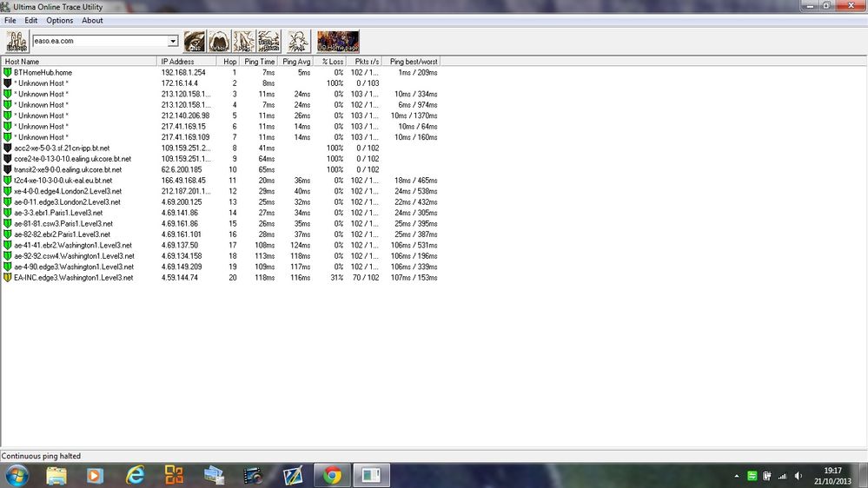Click the Poll icon next to Trace Route
The image size is (868, 488).
[x=298, y=42]
